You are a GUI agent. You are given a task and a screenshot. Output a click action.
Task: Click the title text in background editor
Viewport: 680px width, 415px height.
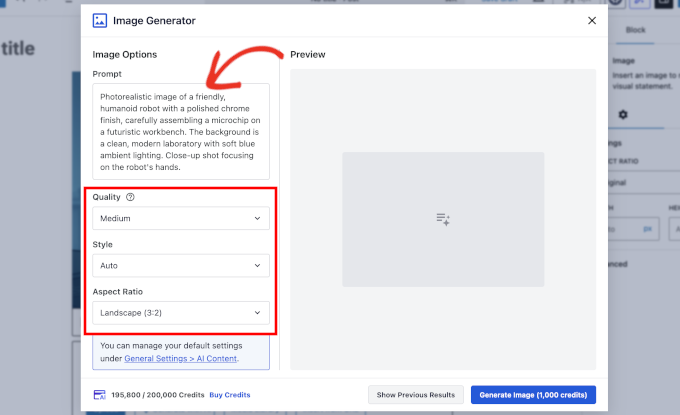18,48
